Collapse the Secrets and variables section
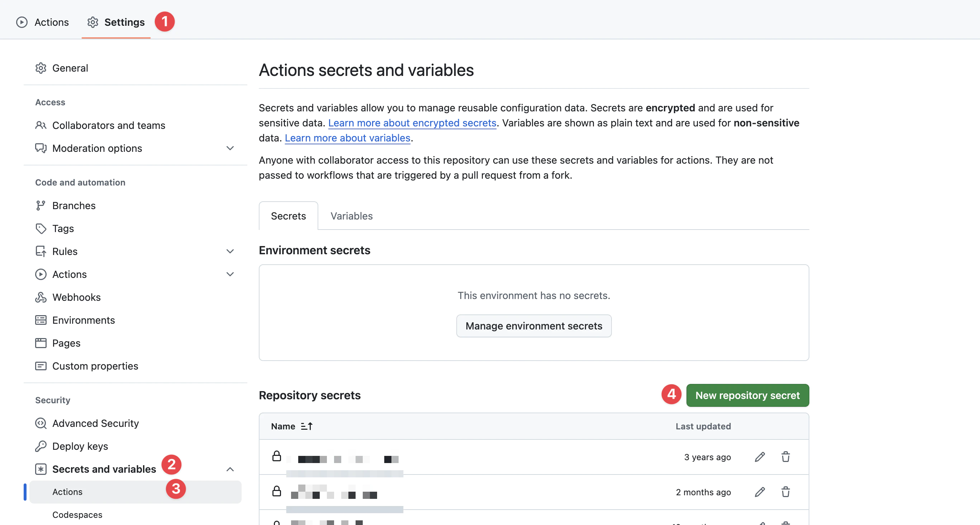 (230, 469)
